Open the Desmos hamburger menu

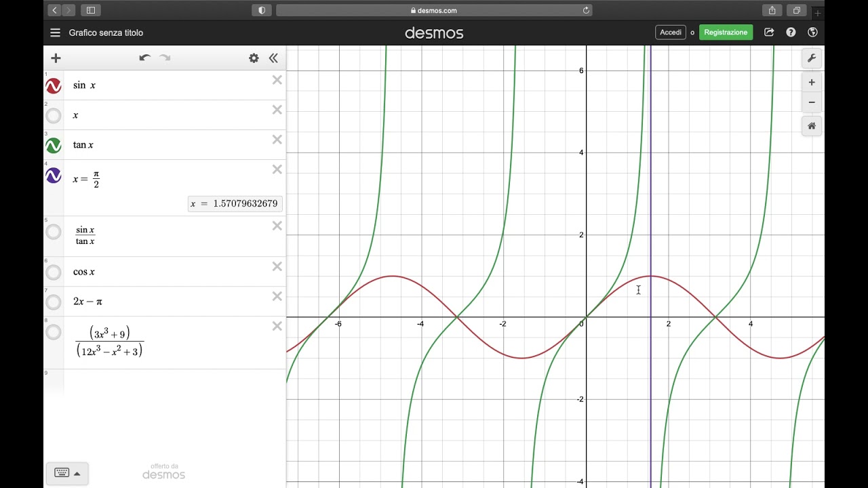pyautogui.click(x=56, y=33)
